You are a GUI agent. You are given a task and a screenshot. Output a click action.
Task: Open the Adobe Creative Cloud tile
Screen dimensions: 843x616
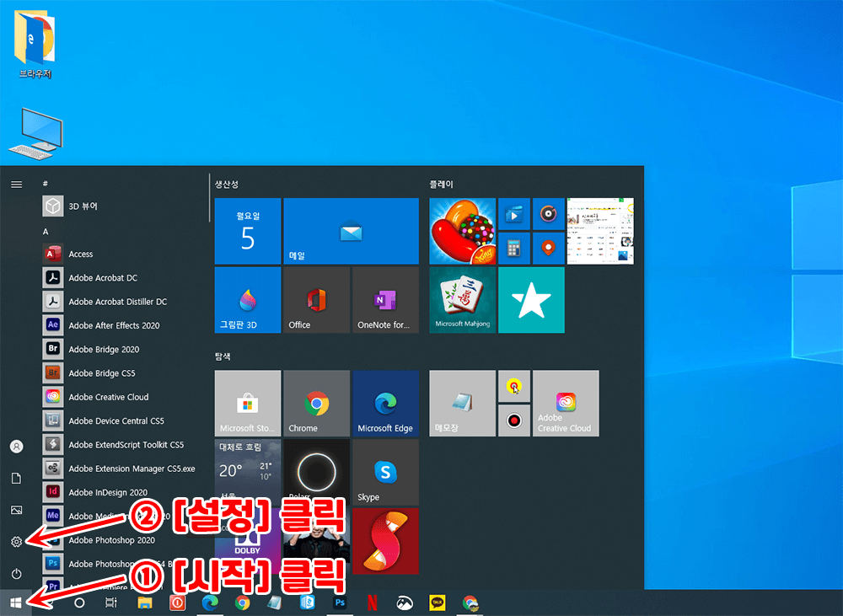pos(566,403)
